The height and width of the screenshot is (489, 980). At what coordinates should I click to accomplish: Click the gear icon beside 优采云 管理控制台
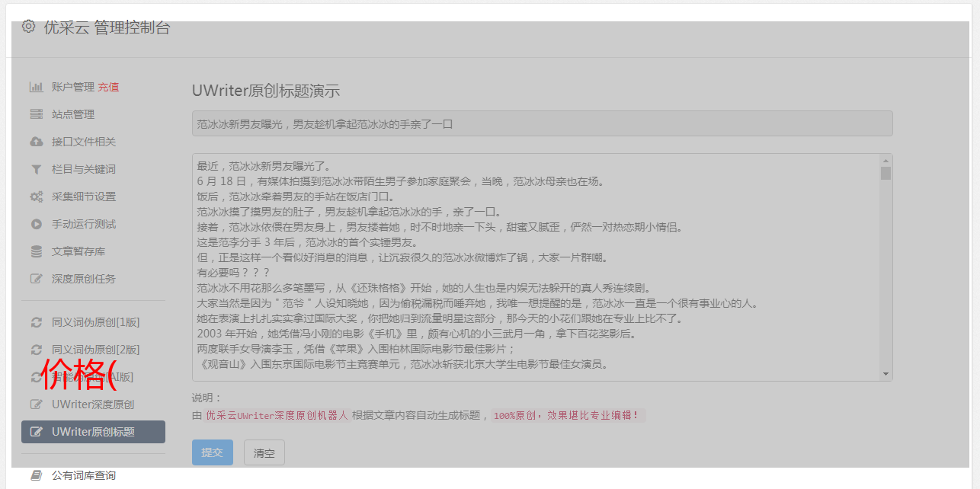(28, 27)
